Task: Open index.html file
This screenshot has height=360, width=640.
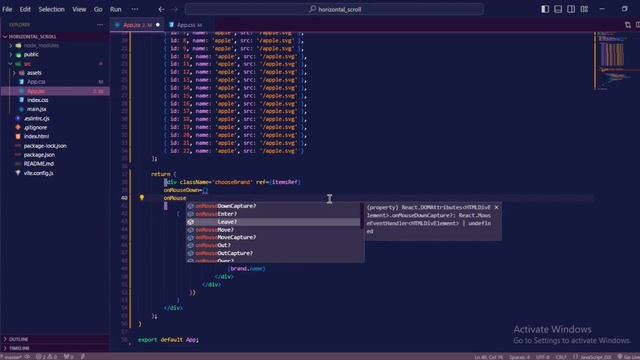Action: point(55,136)
